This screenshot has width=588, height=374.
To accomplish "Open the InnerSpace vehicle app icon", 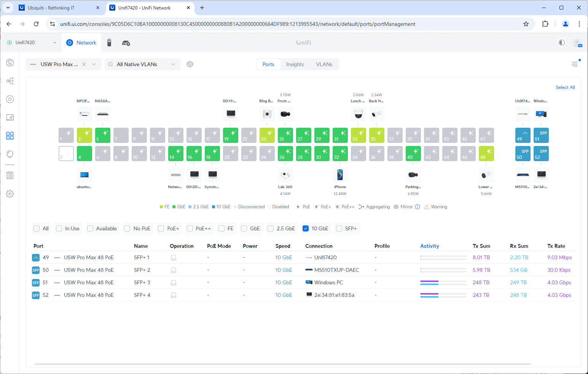I will [126, 43].
